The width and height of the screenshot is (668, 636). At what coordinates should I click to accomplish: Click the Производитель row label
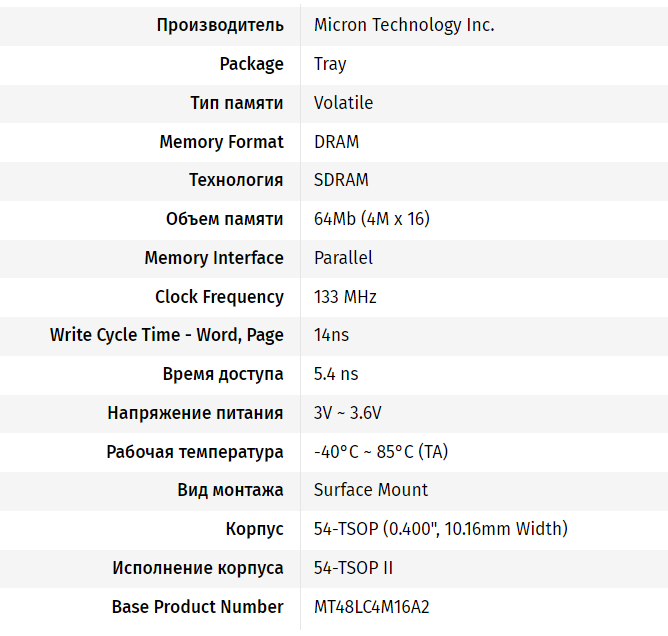click(220, 25)
